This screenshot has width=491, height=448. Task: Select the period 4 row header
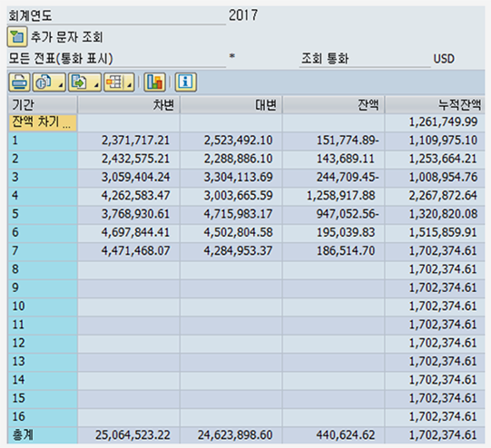pos(43,196)
